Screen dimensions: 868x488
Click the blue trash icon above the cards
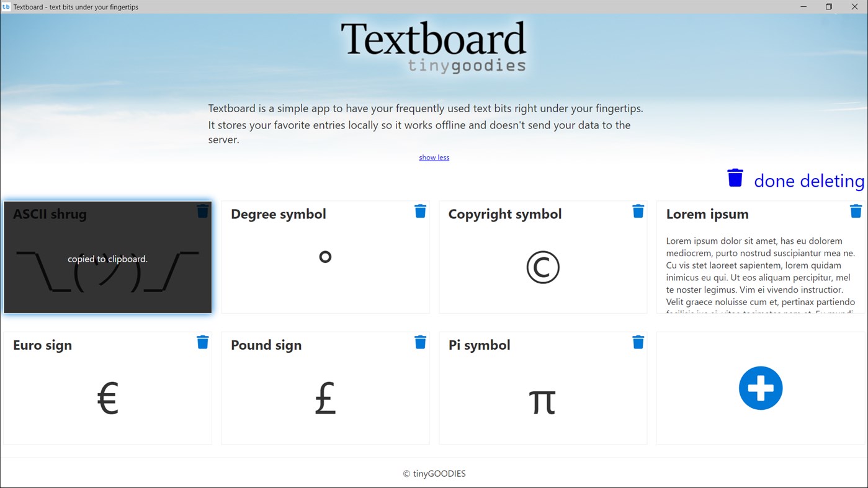(x=735, y=177)
